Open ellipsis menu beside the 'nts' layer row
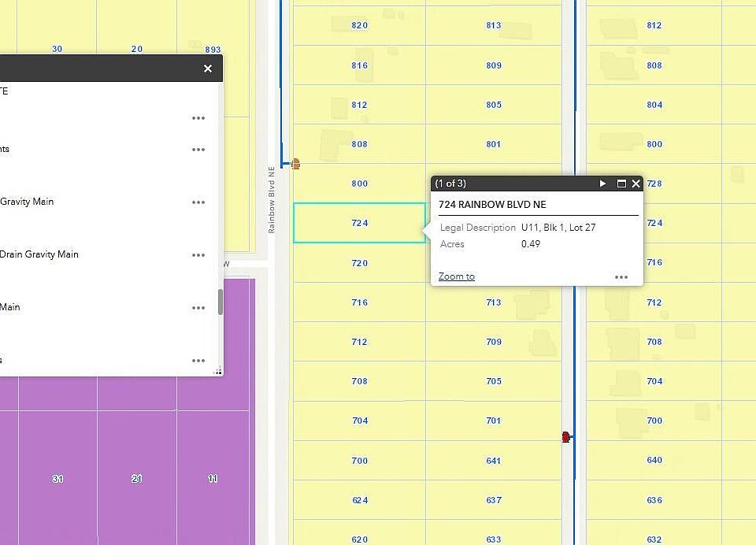Screen dimensions: 756x545 click(x=198, y=150)
